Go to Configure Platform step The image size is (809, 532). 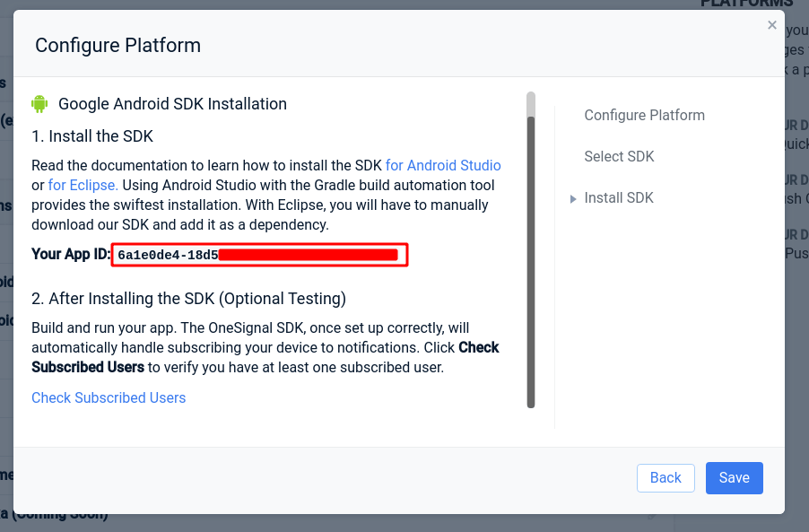644,115
